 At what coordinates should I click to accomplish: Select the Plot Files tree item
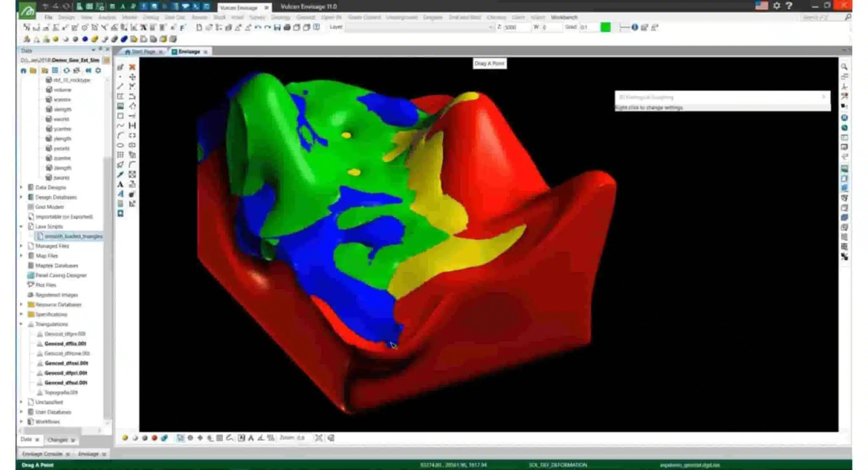pyautogui.click(x=46, y=285)
